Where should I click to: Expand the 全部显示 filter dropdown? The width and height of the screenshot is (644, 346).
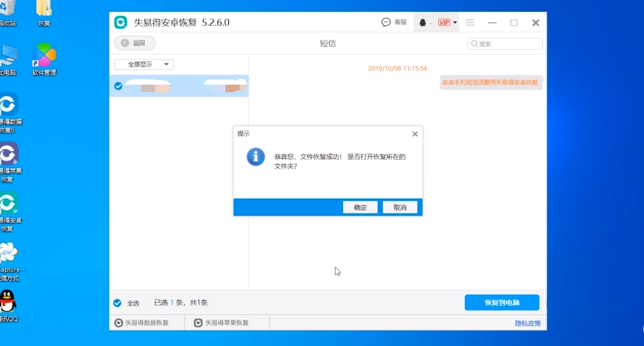(144, 64)
